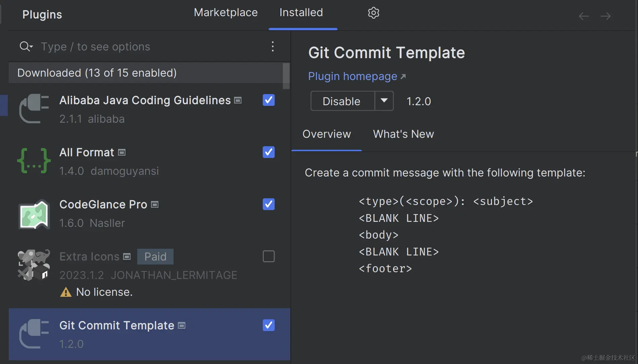Collapse the Downloaded plugins section
The image size is (638, 364).
(97, 73)
